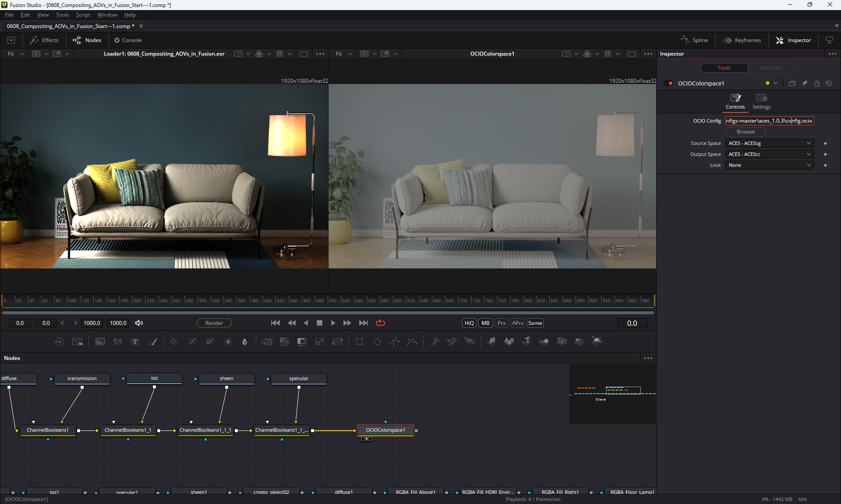This screenshot has height=504, width=841.
Task: Click the pin icon for OCIOColorspace1
Action: [x=804, y=83]
